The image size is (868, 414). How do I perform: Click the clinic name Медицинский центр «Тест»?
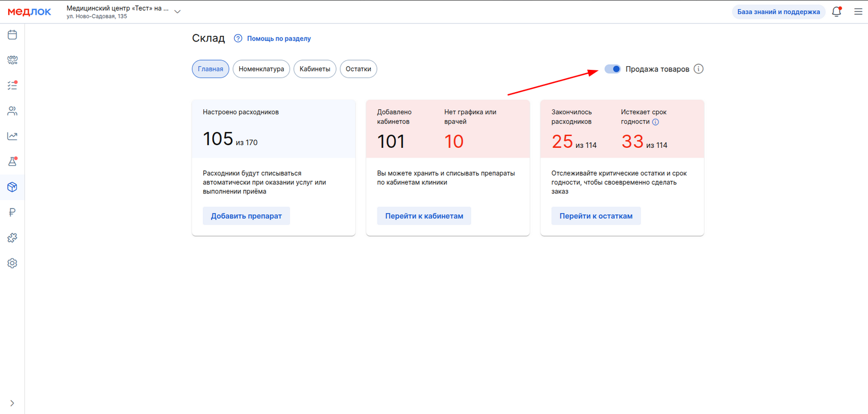pyautogui.click(x=118, y=8)
